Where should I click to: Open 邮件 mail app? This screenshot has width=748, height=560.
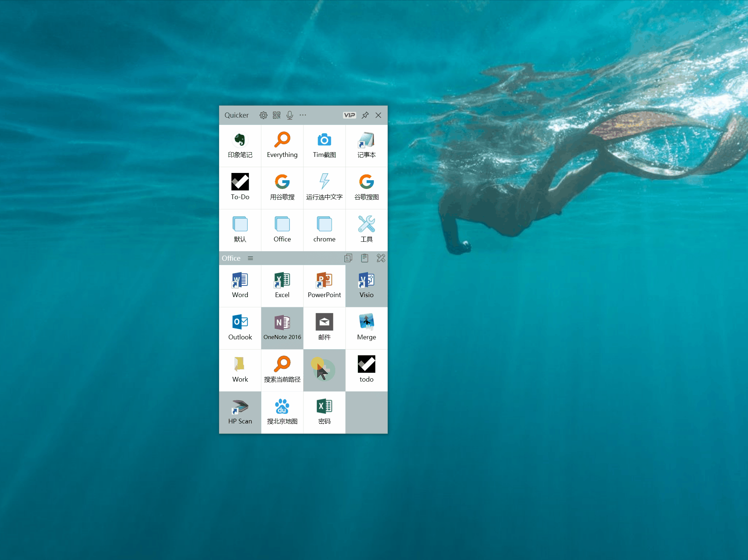point(324,328)
